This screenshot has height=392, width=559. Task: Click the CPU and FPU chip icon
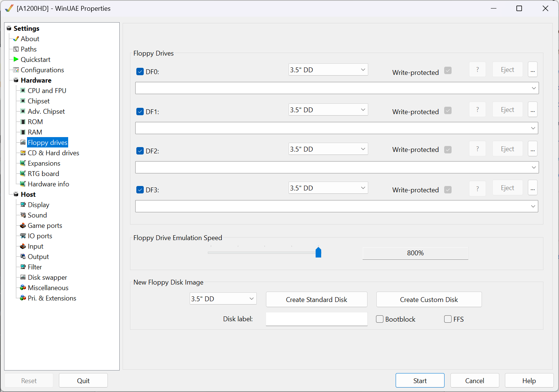(x=23, y=90)
